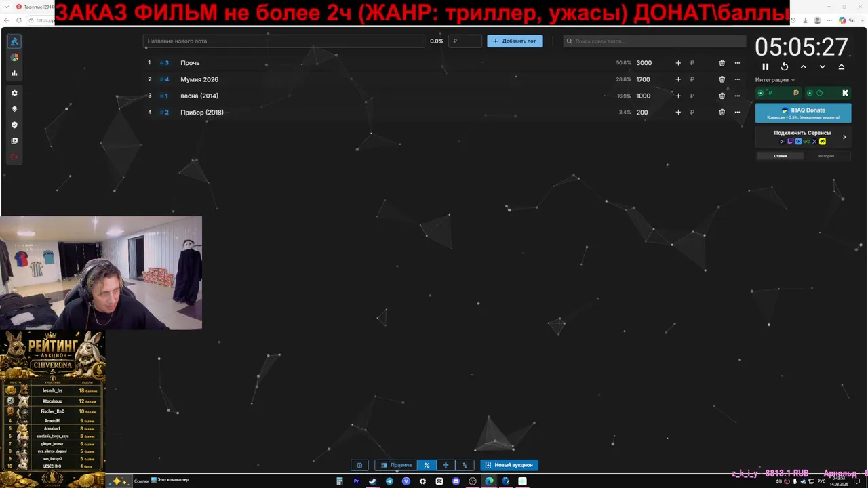The height and width of the screenshot is (488, 868).
Task: Click the save archive button in bottom bar
Action: point(359,465)
